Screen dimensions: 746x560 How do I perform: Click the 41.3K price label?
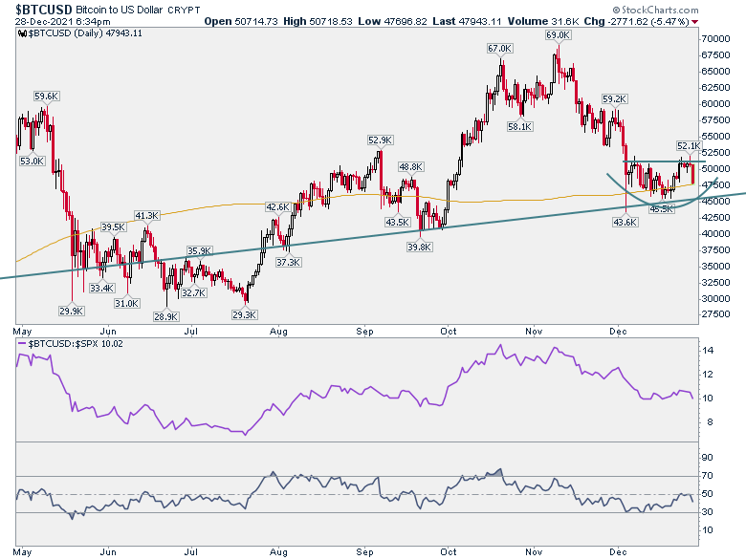coord(147,216)
